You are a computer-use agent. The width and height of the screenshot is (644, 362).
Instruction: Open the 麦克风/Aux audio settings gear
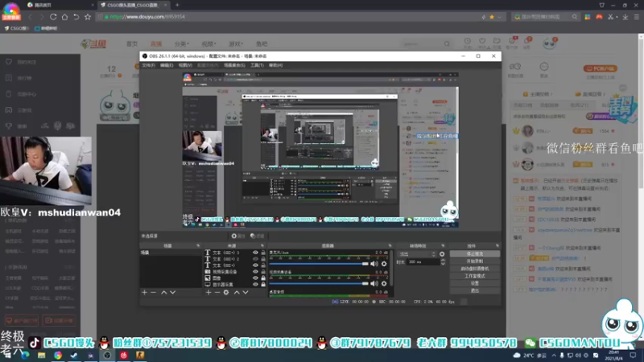[x=384, y=264]
